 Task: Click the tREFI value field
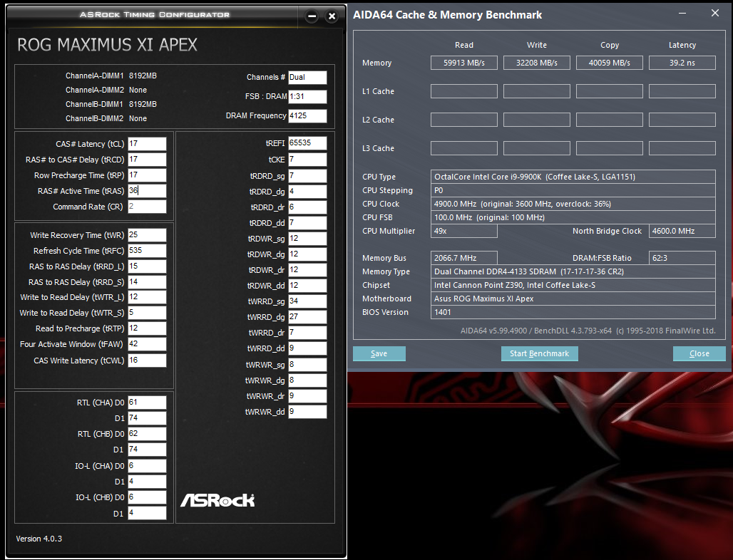coord(307,143)
